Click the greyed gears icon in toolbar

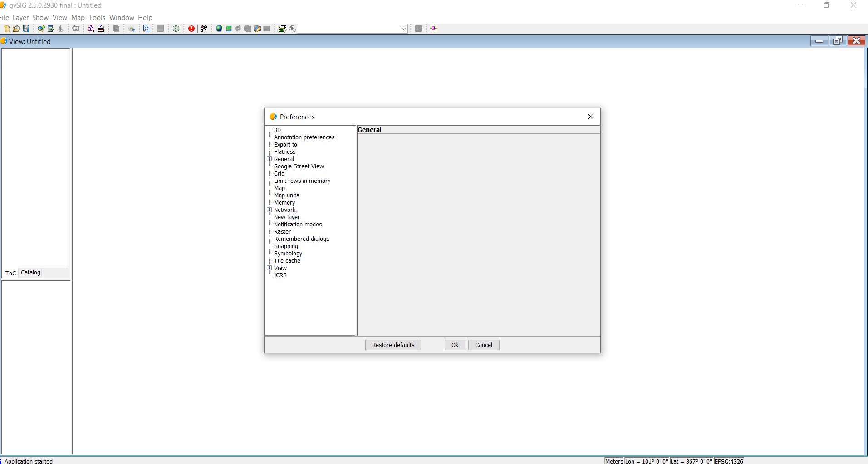[132, 29]
